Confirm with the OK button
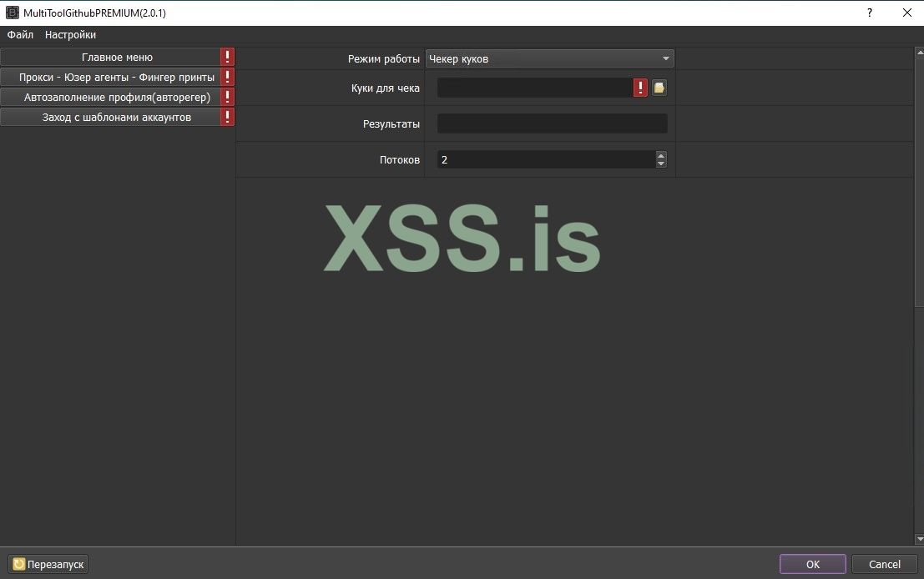This screenshot has width=924, height=579. [x=813, y=564]
